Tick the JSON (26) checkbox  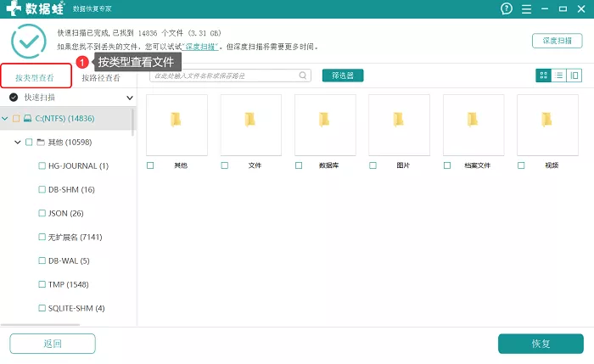tap(42, 213)
